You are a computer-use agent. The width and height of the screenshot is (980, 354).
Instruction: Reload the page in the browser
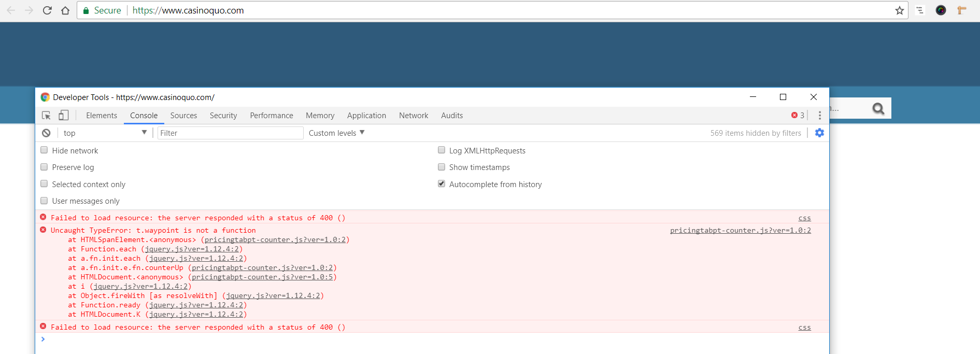click(x=47, y=10)
